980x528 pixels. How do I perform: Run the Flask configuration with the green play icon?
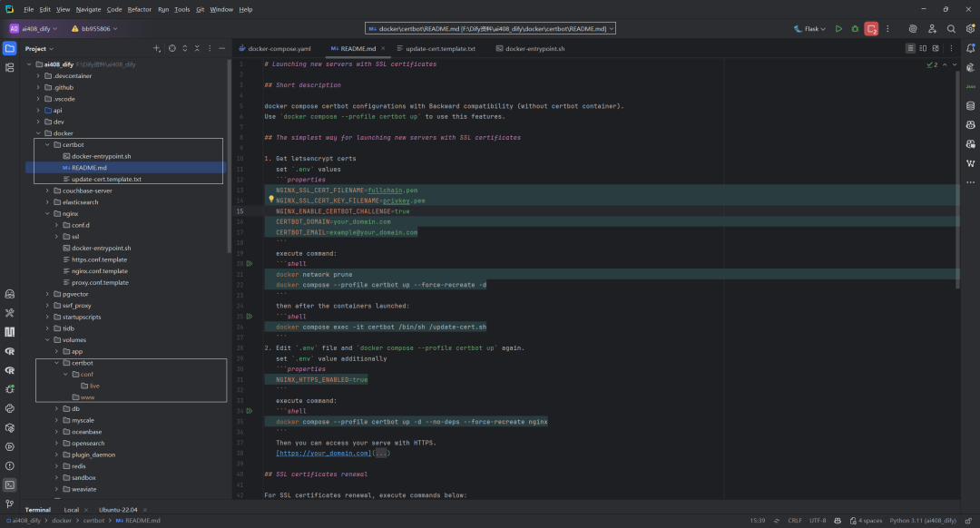pyautogui.click(x=838, y=29)
